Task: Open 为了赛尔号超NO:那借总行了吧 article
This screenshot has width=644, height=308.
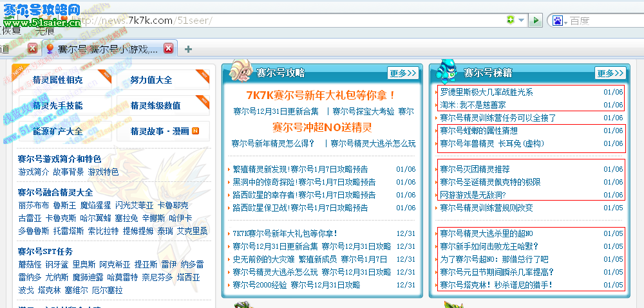Action: click(494, 259)
